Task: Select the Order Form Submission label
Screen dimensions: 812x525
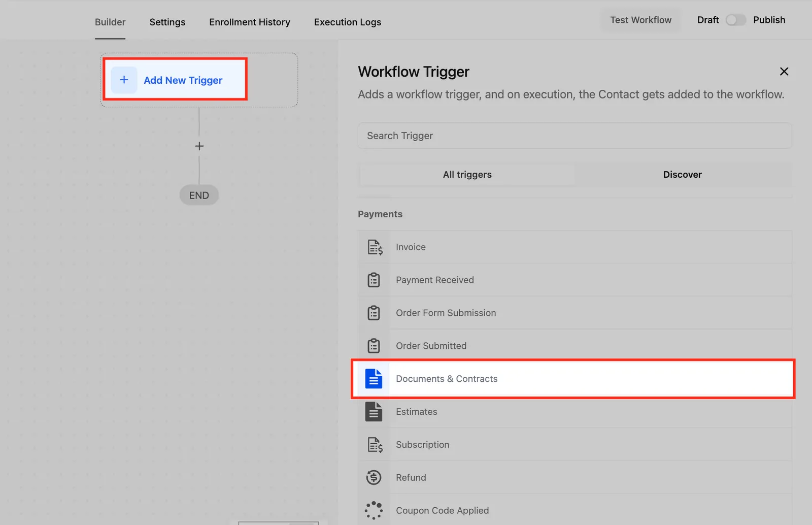Action: 446,313
